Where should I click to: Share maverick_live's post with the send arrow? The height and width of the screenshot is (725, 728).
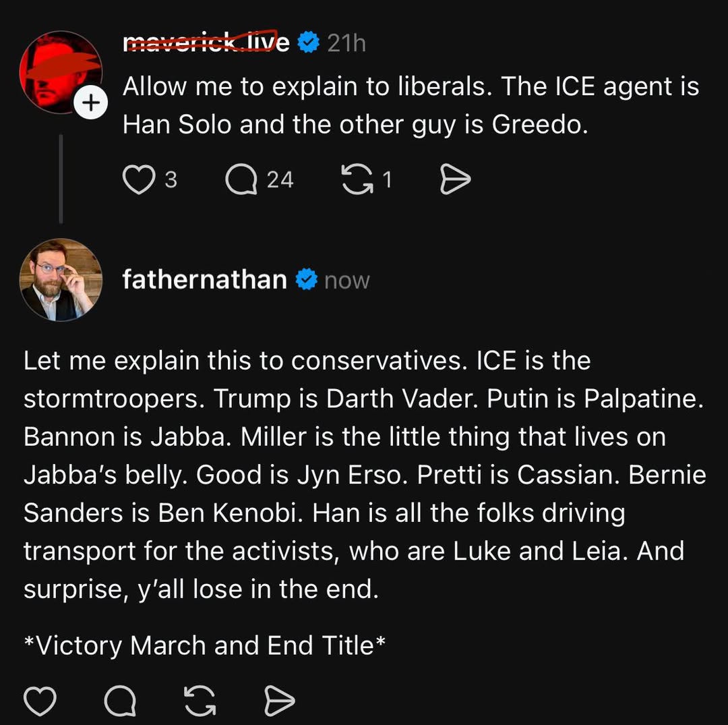coord(454,179)
